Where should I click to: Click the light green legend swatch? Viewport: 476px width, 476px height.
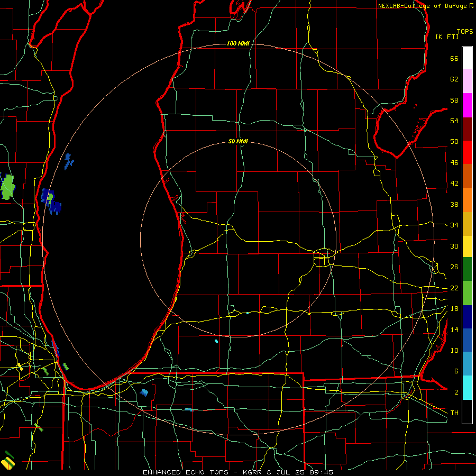467,293
